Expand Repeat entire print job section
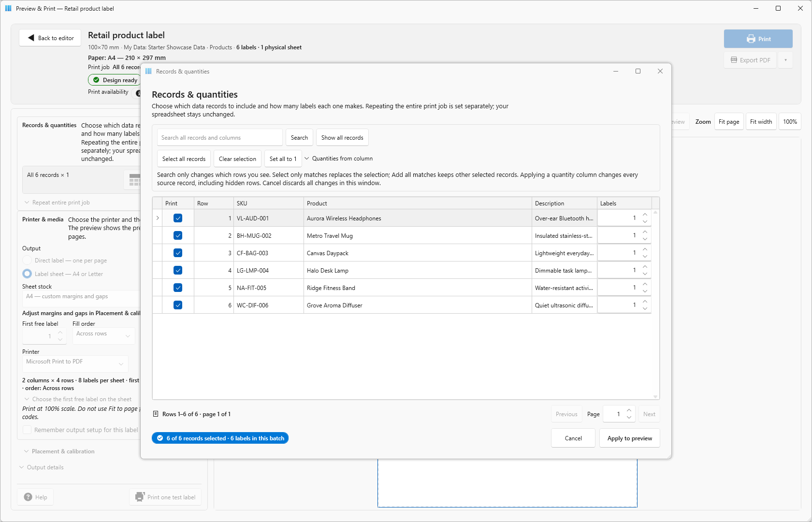This screenshot has width=812, height=522. pos(57,203)
